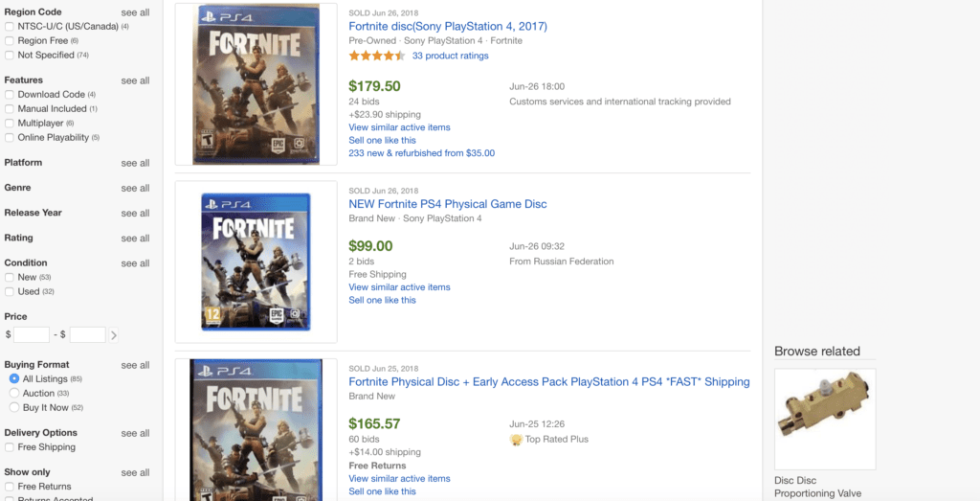Open see all next to Condition
The height and width of the screenshot is (501, 980).
[136, 262]
